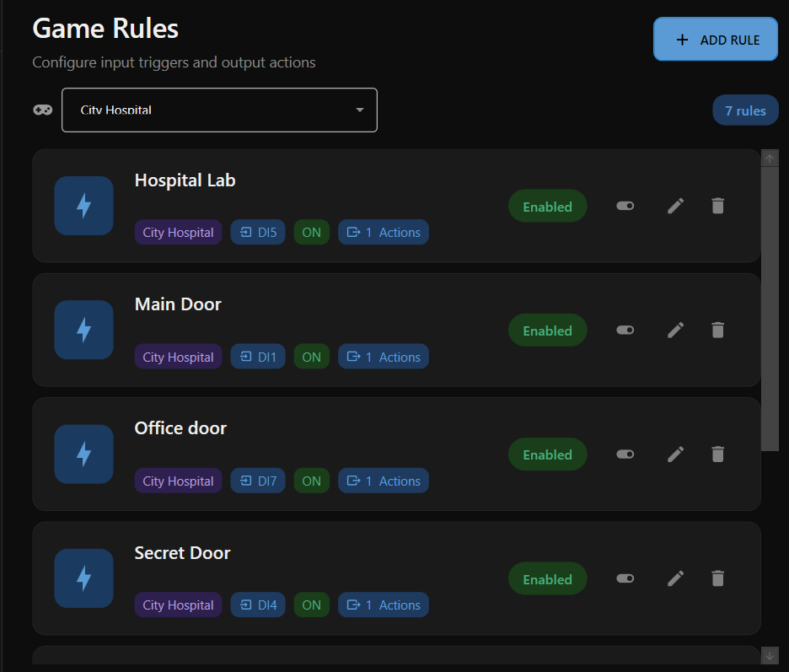The width and height of the screenshot is (789, 672).
Task: Click the Office door rule title
Action: (x=180, y=427)
